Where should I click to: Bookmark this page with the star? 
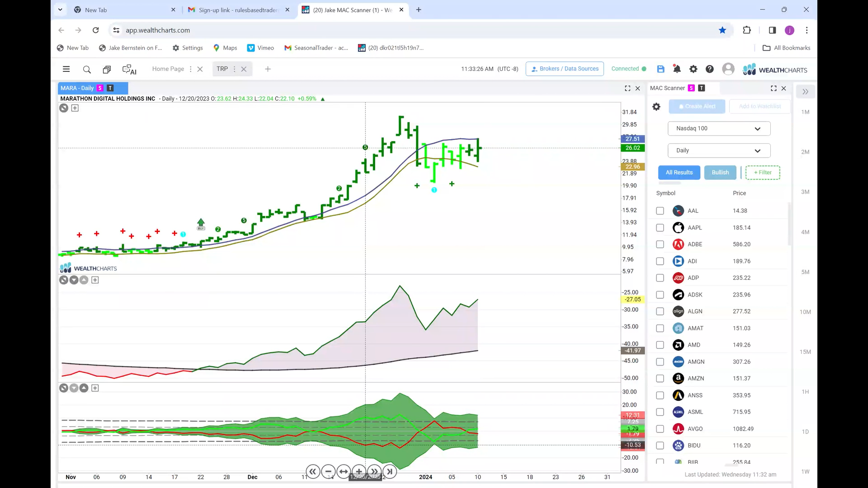[722, 30]
